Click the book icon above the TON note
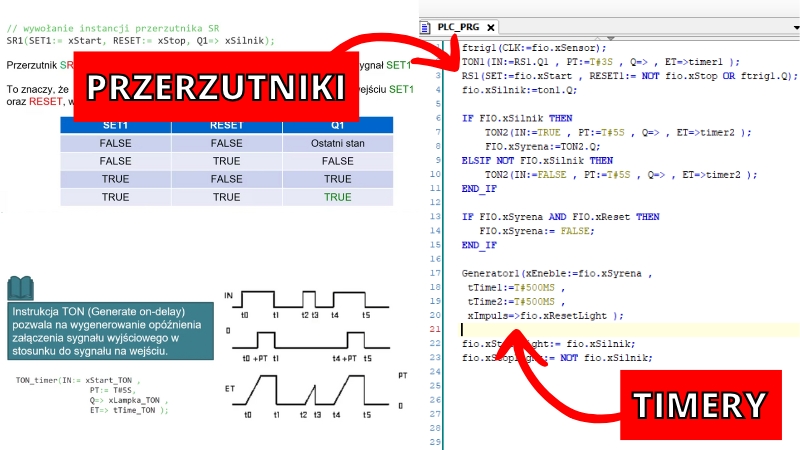 pos(20,288)
